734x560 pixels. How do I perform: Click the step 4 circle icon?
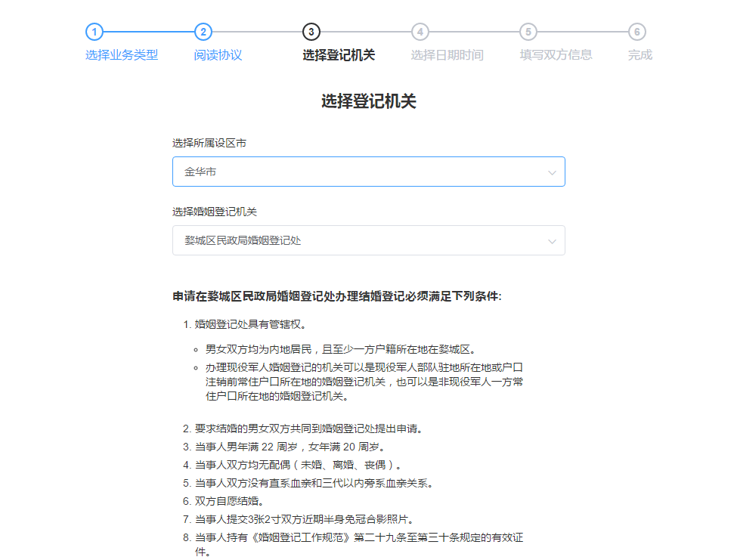[420, 32]
